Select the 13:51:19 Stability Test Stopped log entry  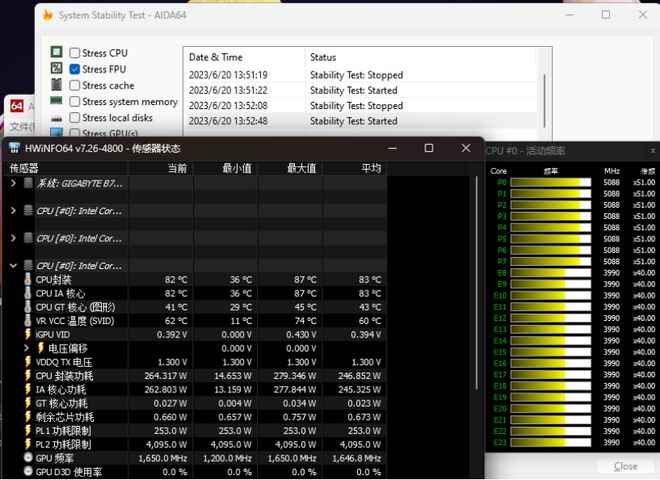coord(360,75)
